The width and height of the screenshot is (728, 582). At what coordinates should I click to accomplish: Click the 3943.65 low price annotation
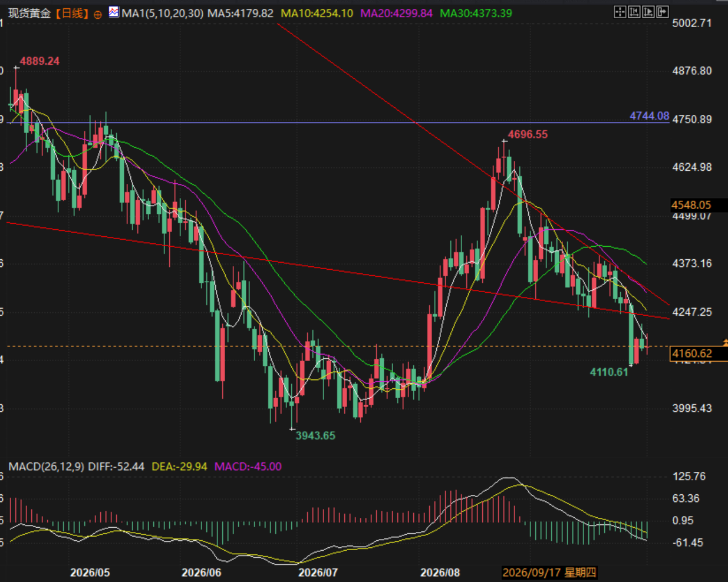(315, 436)
